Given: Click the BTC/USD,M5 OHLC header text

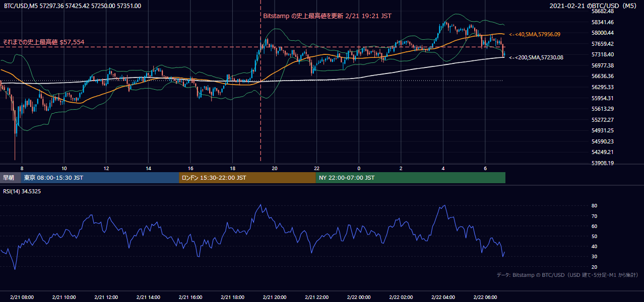Looking at the screenshot, I should 73,6.
